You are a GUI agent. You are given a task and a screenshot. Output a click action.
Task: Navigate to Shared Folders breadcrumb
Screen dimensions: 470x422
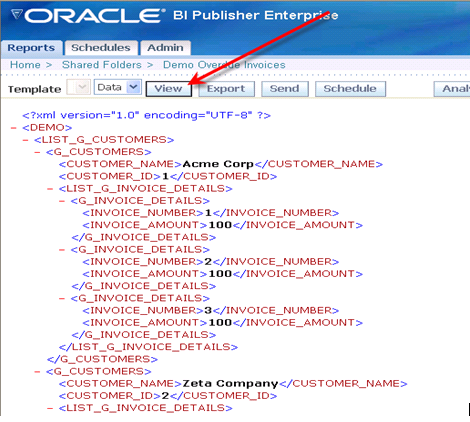pyautogui.click(x=102, y=65)
